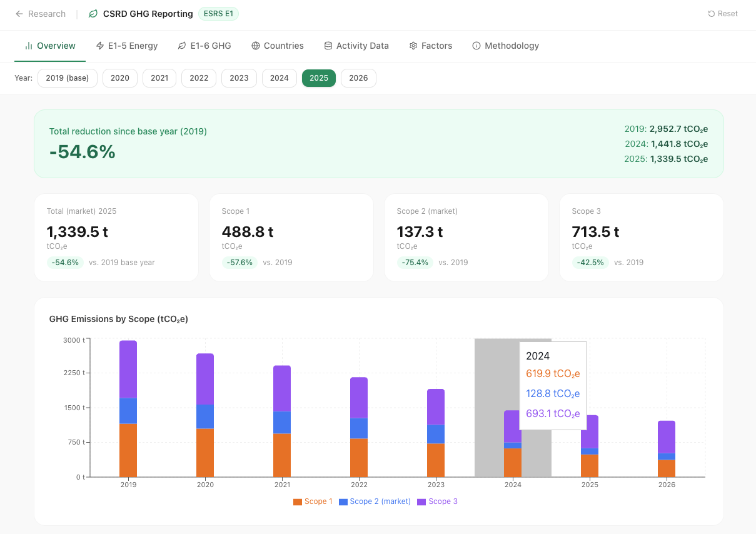Select year 2019 (base)

tap(68, 78)
